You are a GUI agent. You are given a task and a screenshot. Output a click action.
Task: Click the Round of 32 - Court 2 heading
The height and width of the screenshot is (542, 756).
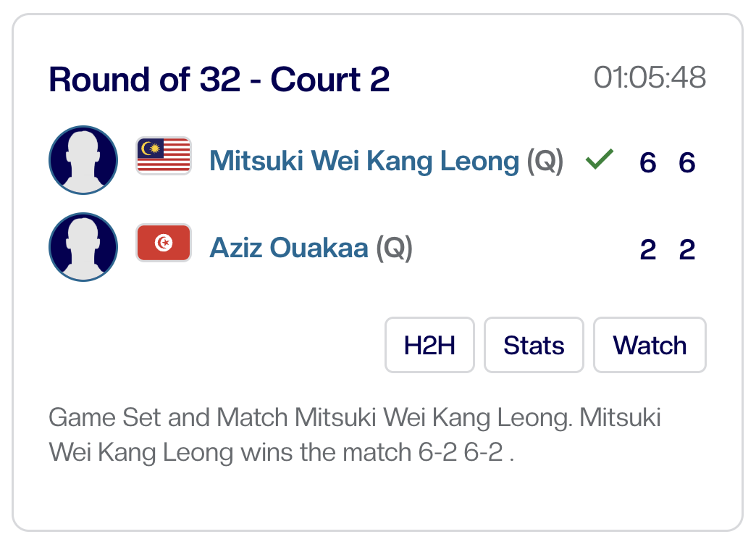pos(219,80)
